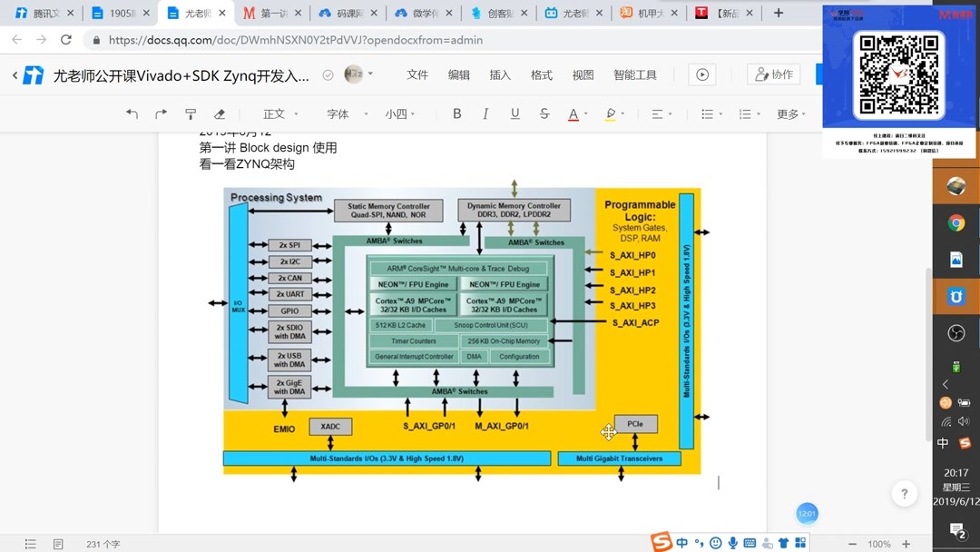The image size is (980, 552).
Task: Expand the 正文 paragraph style dropdown
Action: click(x=279, y=113)
